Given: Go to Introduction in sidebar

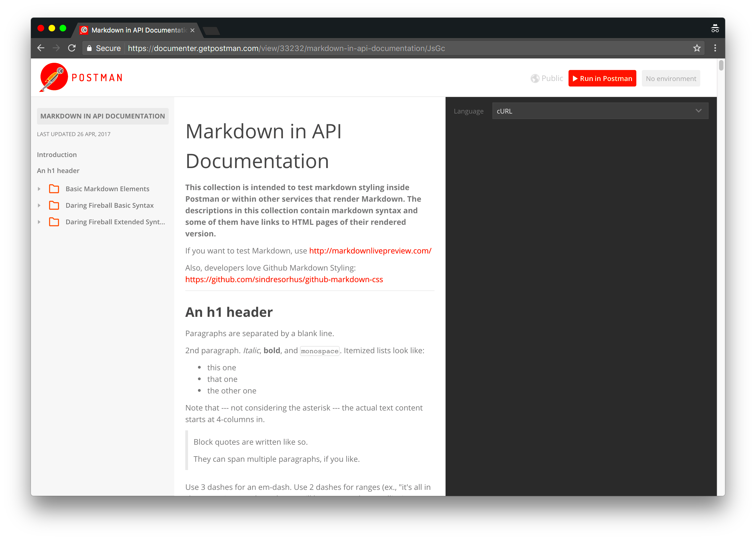Looking at the screenshot, I should point(57,155).
